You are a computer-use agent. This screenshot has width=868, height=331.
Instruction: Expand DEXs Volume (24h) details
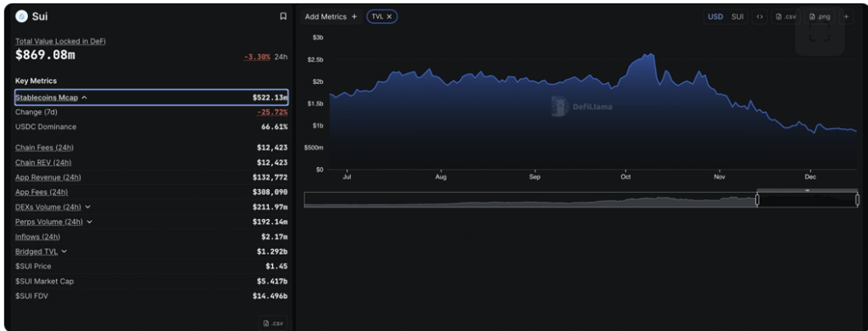88,207
